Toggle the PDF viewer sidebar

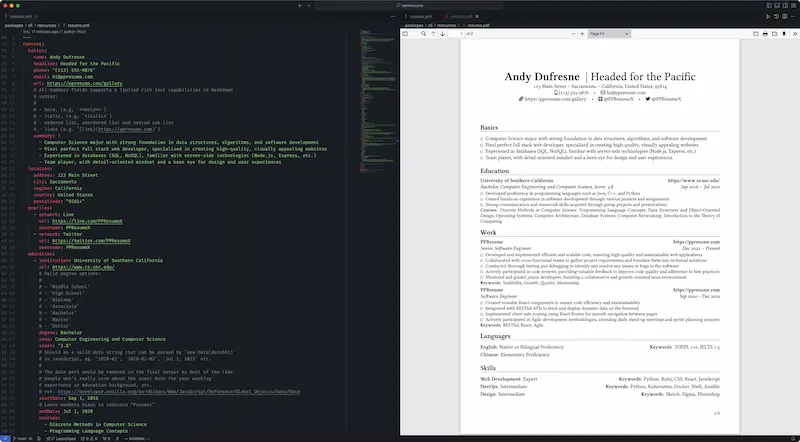pos(407,33)
